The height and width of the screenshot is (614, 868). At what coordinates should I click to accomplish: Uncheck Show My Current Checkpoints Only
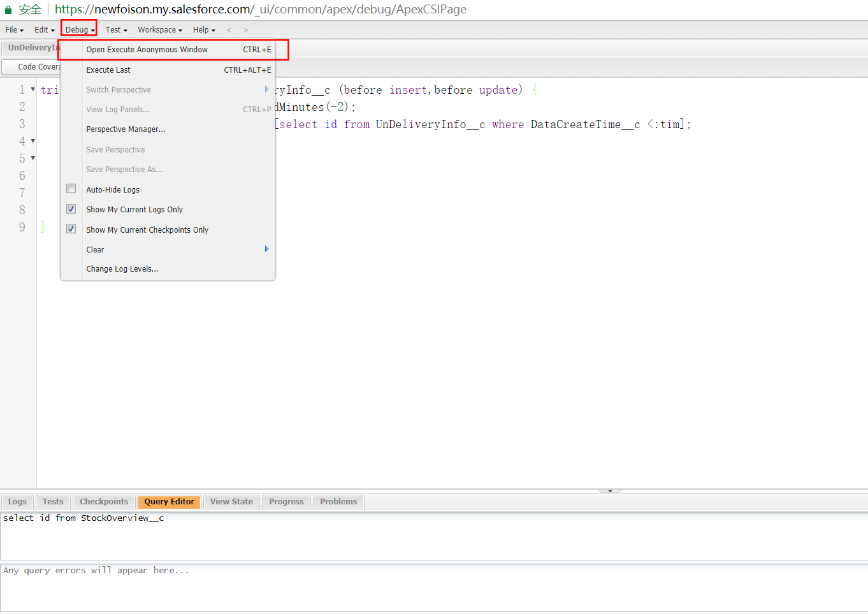pyautogui.click(x=71, y=229)
